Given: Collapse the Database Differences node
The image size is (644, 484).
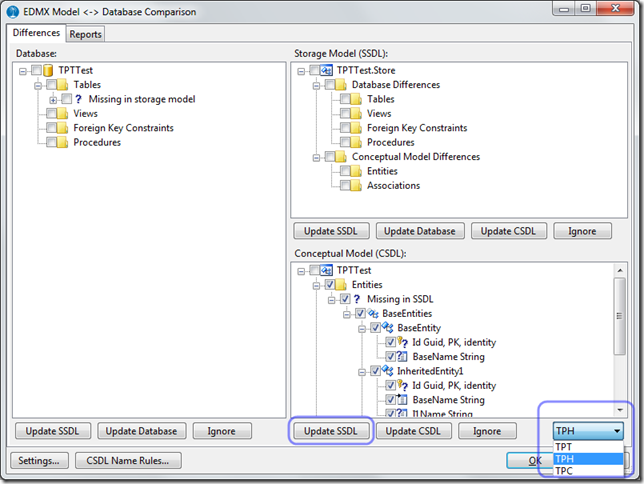Looking at the screenshot, I should (x=316, y=86).
